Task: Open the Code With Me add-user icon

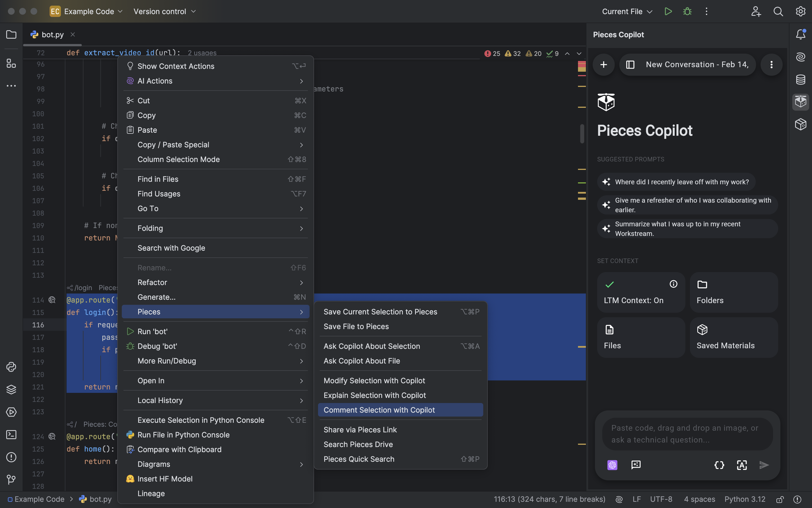Action: click(756, 11)
